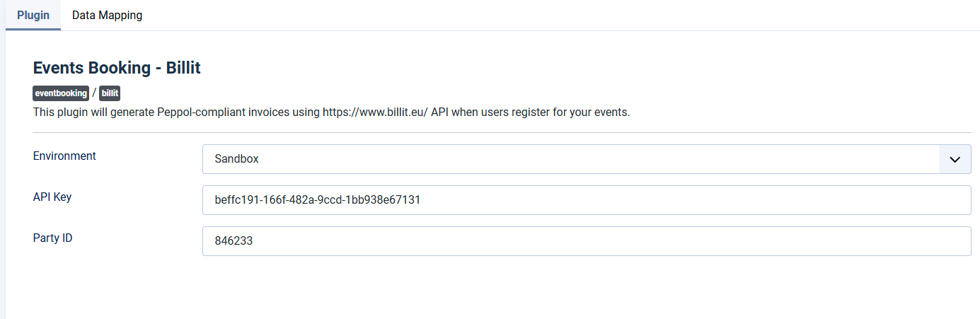Switch to the Data Mapping tab
980x319 pixels.
coord(107,15)
